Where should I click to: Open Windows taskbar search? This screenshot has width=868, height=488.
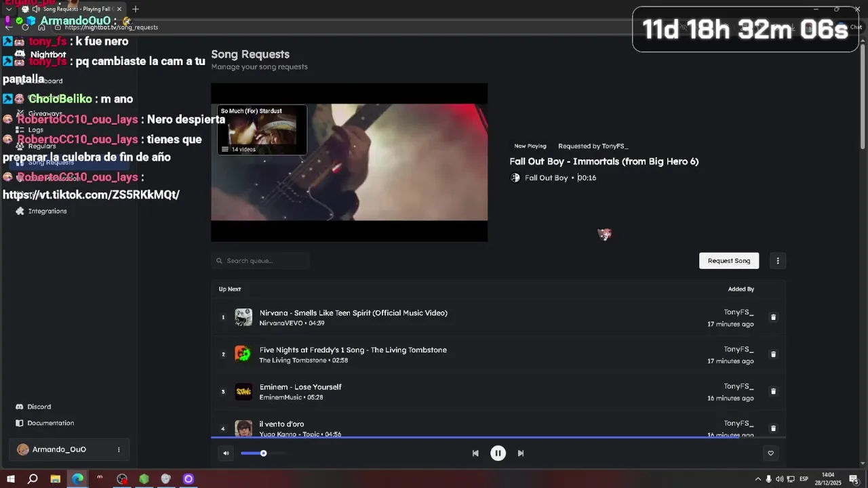pyautogui.click(x=33, y=479)
